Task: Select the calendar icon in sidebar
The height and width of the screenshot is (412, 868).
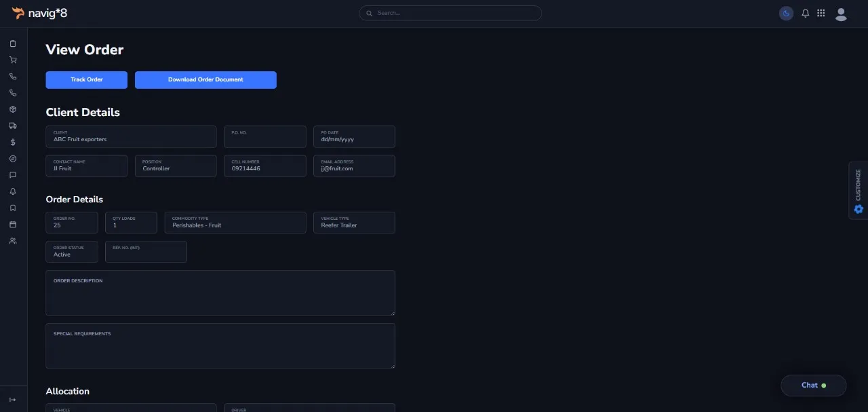Action: click(x=13, y=225)
